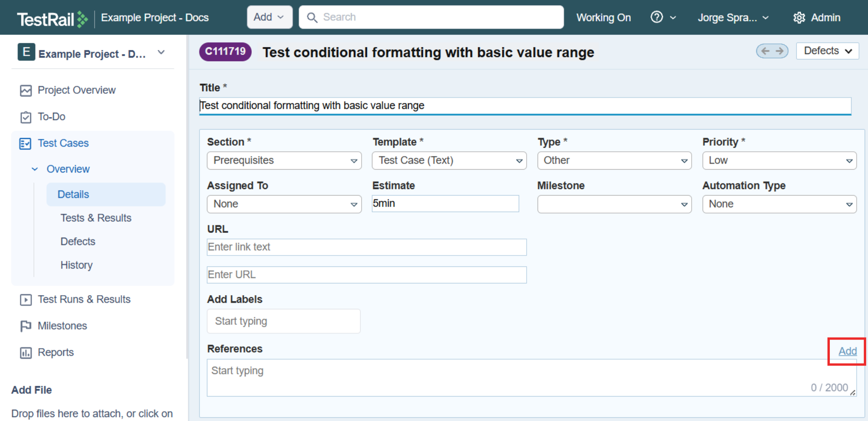Open the help question mark menu
Screen dimensions: 868x421
[657, 17]
